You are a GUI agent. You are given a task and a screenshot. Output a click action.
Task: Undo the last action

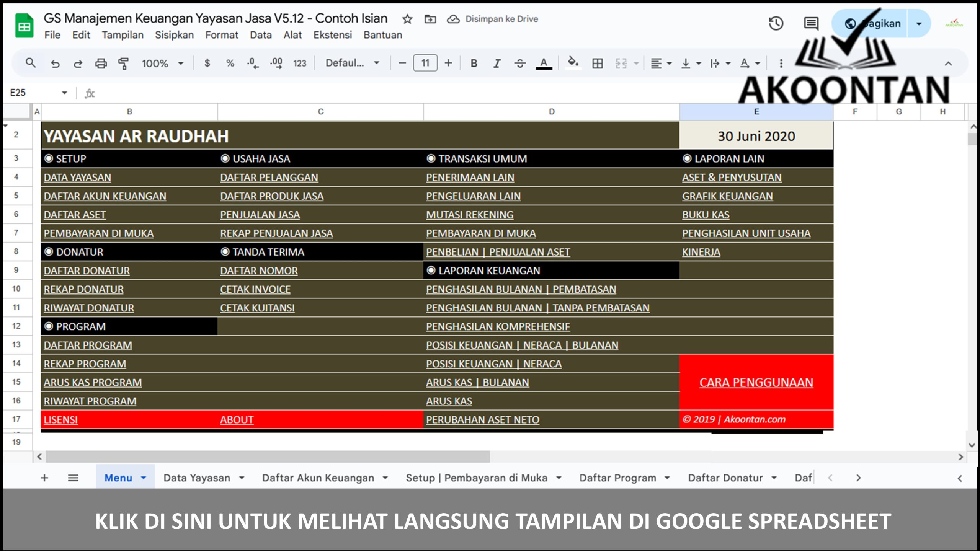point(55,63)
